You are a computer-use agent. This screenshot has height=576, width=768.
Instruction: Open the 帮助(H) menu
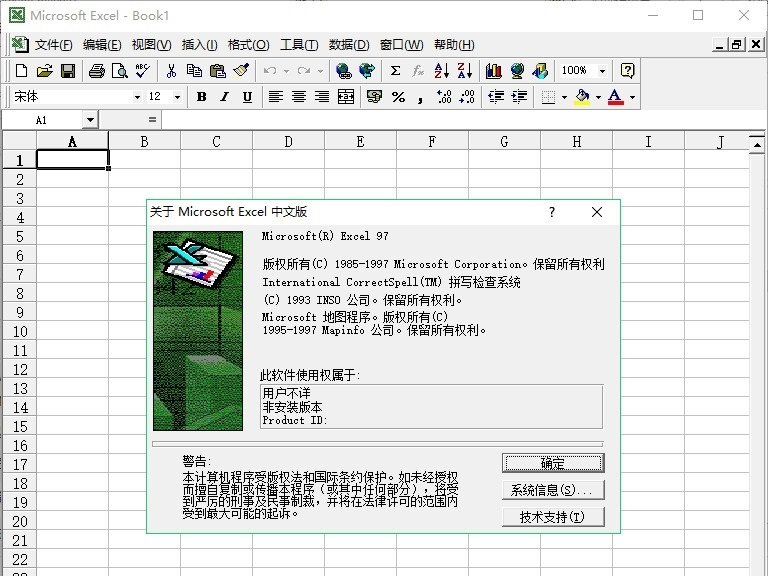tap(454, 45)
